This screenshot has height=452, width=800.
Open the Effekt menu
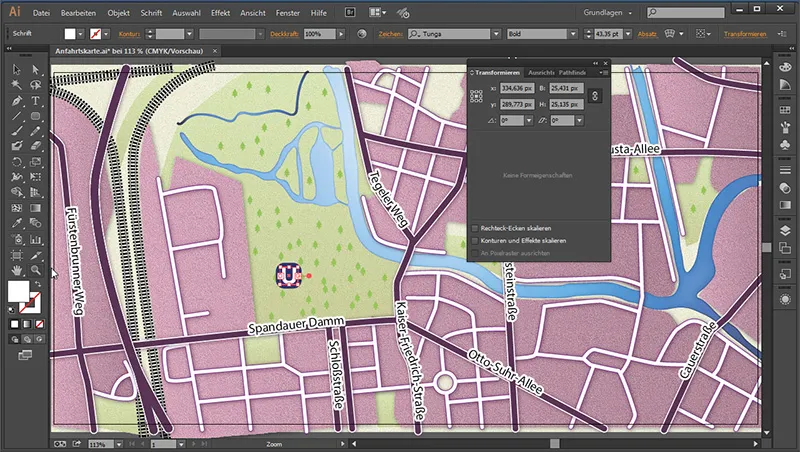click(220, 13)
